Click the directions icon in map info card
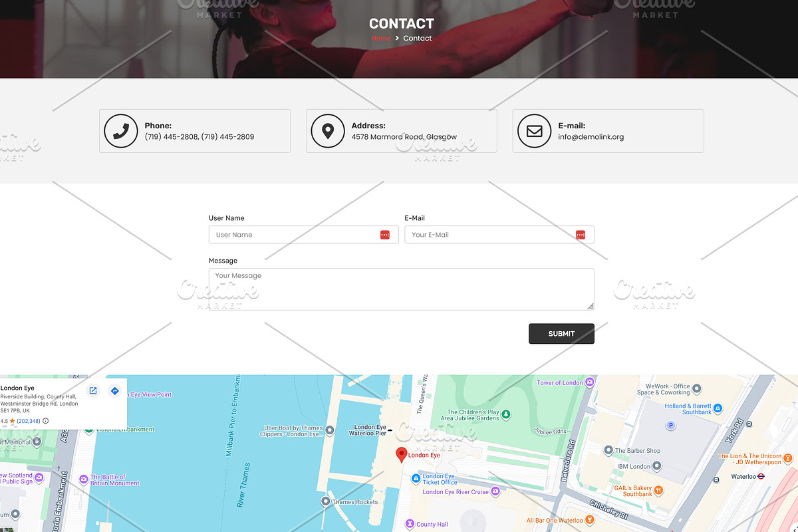798x532 pixels. [114, 391]
